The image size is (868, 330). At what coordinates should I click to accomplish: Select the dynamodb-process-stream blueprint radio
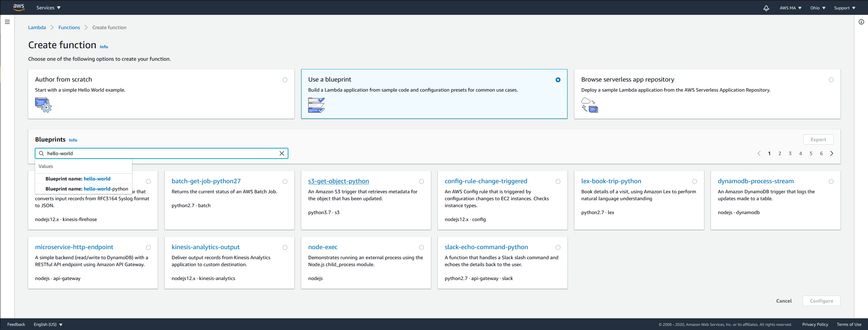click(x=831, y=181)
